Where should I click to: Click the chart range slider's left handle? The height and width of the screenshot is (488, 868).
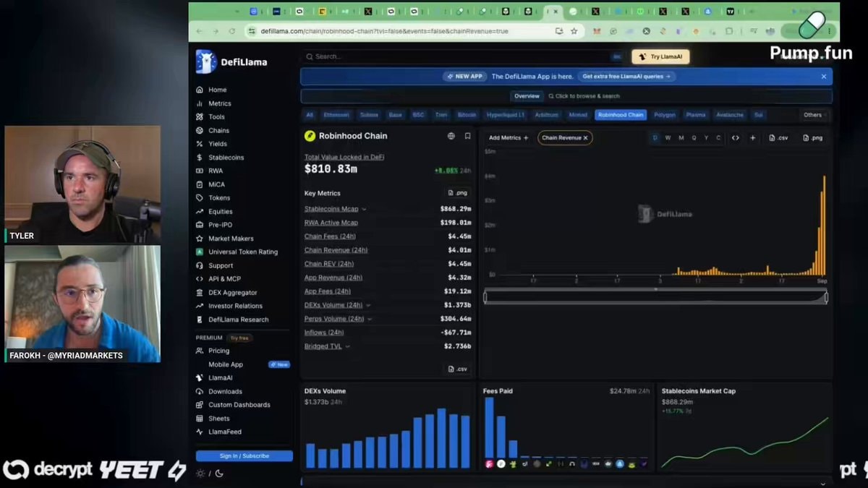(x=485, y=297)
